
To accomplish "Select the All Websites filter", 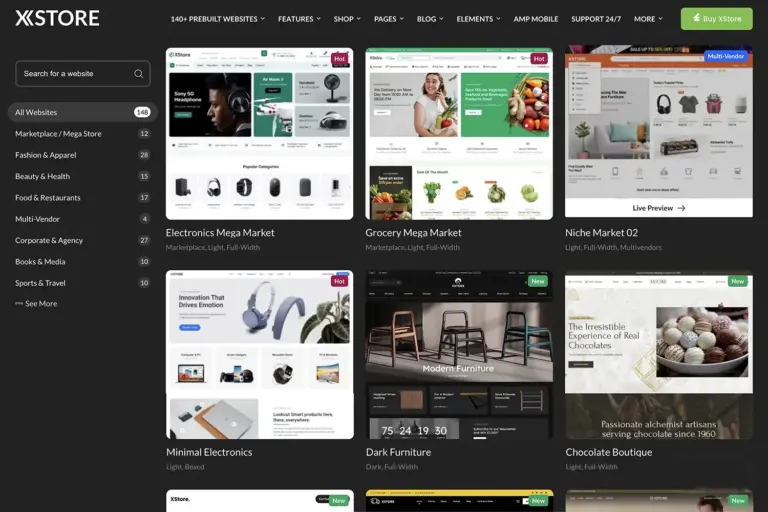I will coord(36,112).
